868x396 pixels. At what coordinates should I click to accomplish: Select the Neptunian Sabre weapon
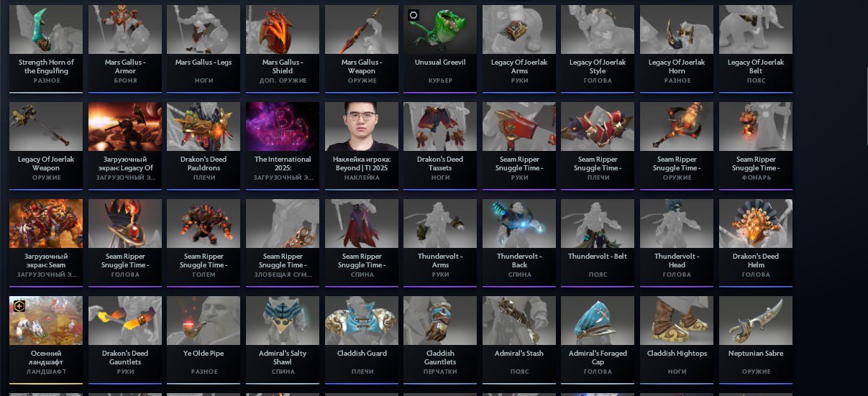click(x=756, y=339)
